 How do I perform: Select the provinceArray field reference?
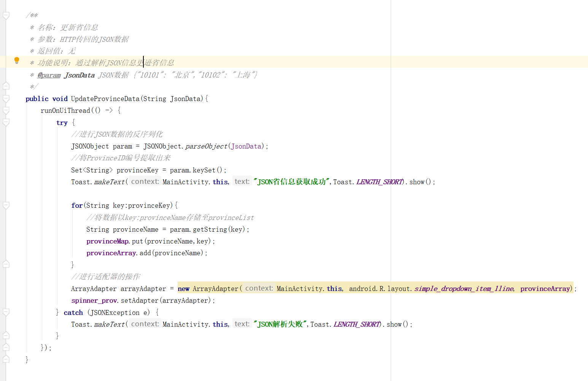(x=111, y=253)
